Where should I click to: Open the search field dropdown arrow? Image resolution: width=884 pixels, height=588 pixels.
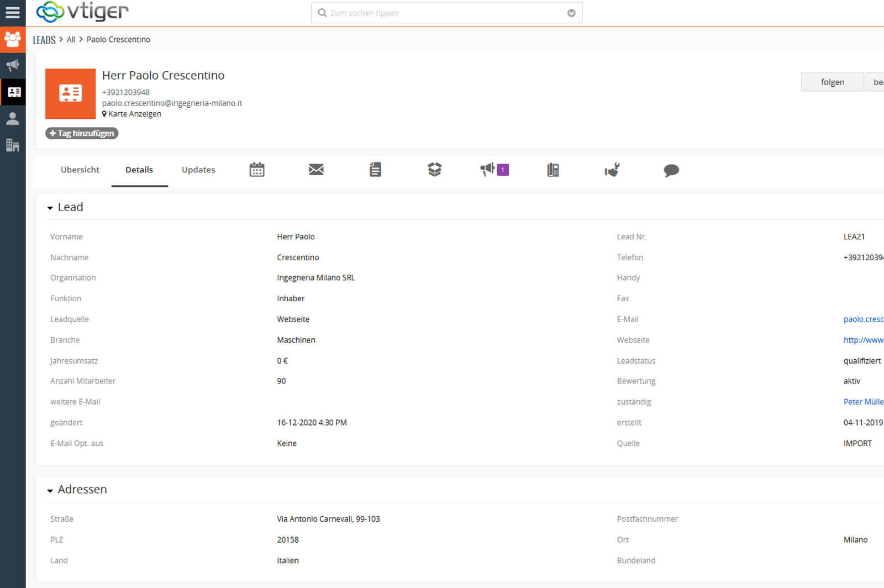point(571,13)
